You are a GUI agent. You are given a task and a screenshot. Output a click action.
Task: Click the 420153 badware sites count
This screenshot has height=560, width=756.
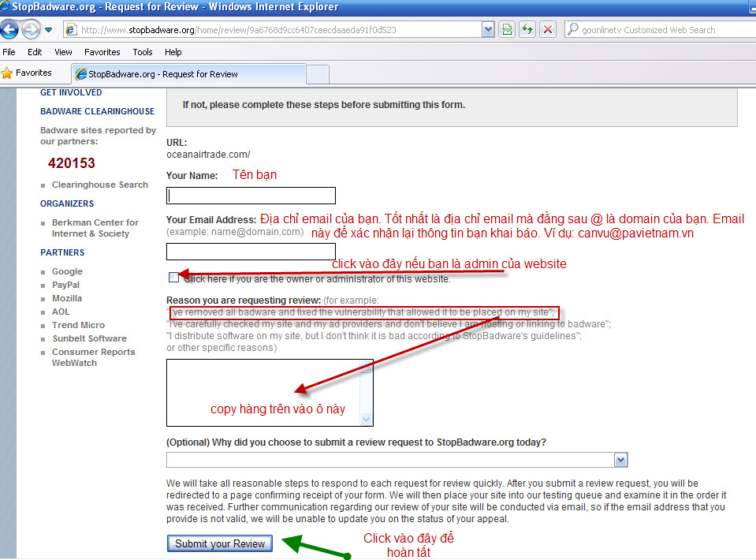72,163
